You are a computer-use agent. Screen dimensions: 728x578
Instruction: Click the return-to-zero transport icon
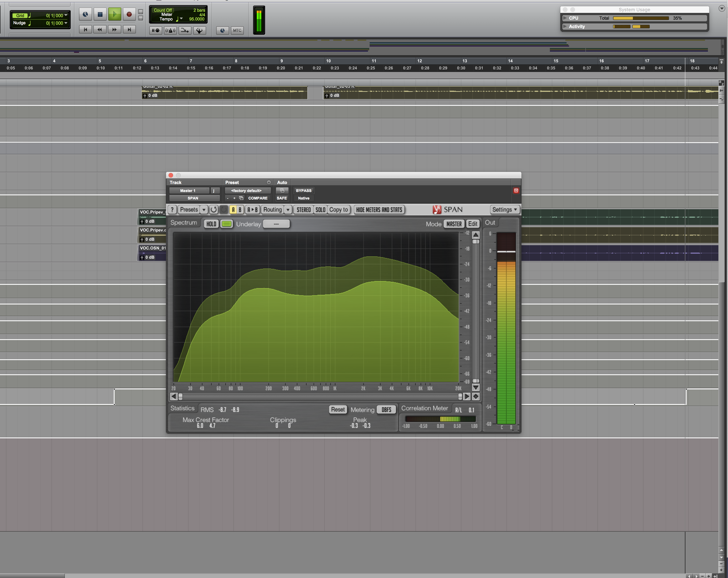[86, 30]
